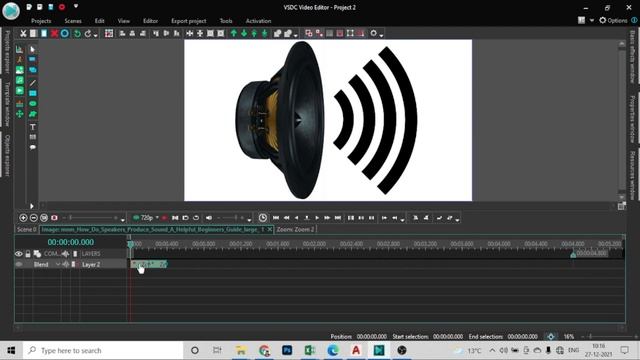
Task: Click the Cut scissors icon in toolbar
Action: pos(23,33)
